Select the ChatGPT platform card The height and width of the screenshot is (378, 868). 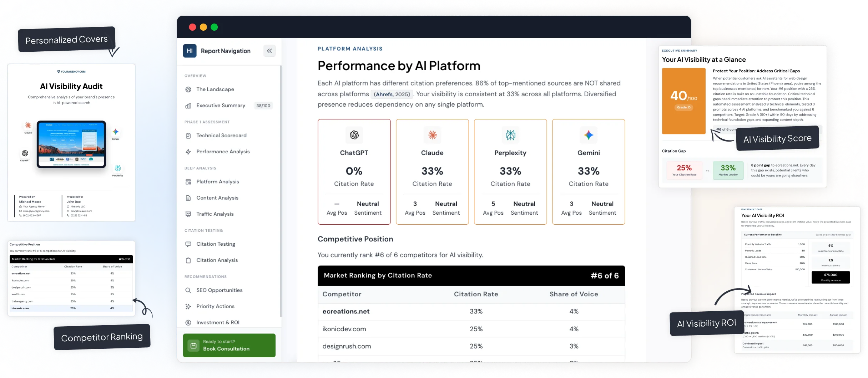coord(354,172)
